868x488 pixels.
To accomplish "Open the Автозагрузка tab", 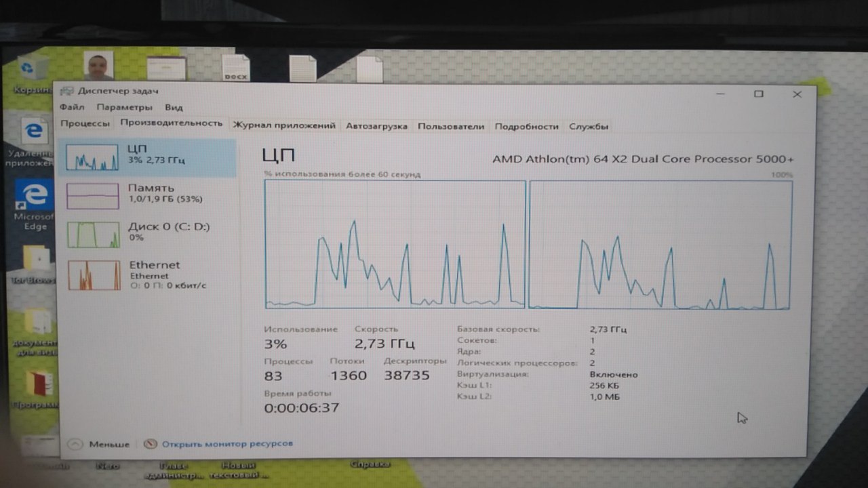I will coord(376,126).
